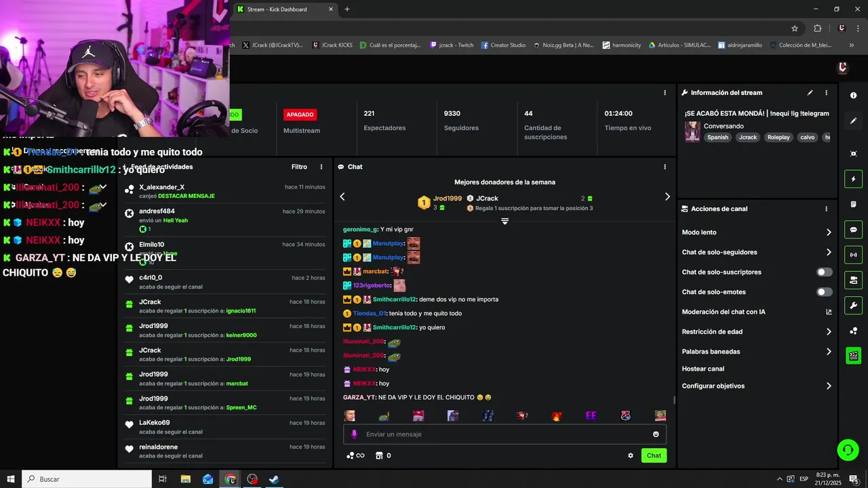This screenshot has height=488, width=868.
Task: Click the channel points infinity icon
Action: [355, 455]
